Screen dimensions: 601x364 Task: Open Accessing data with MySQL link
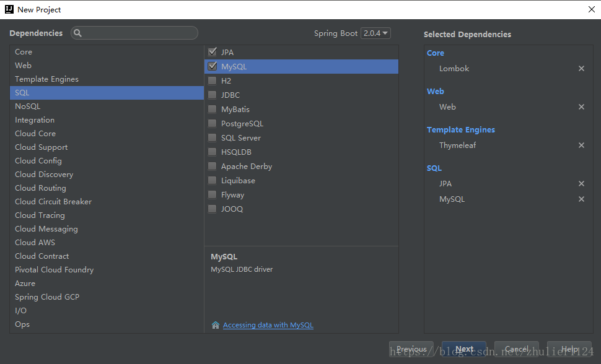point(268,325)
